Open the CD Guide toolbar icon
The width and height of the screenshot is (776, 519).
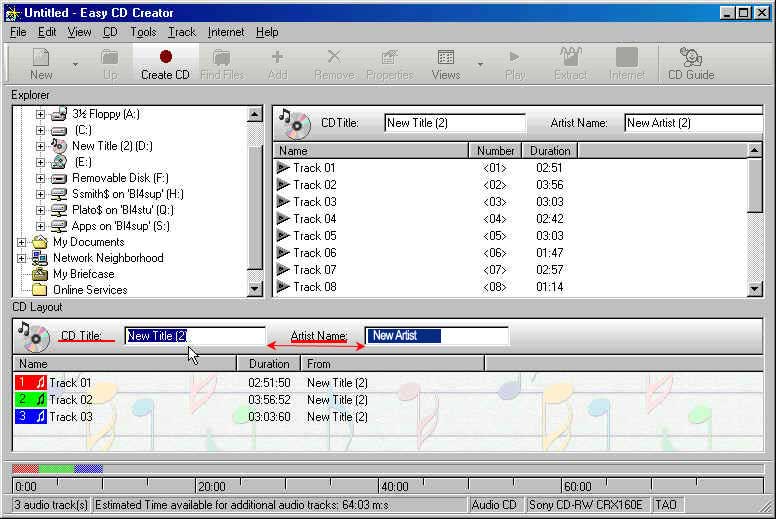coord(691,64)
